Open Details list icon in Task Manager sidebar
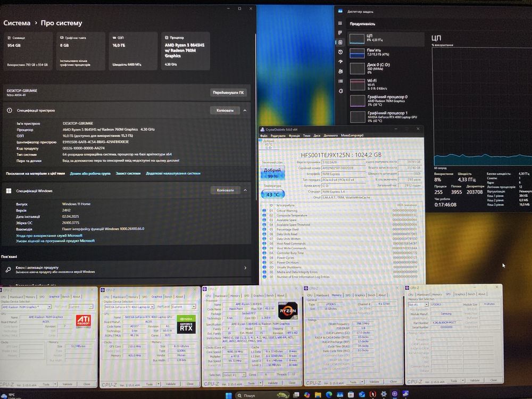 point(340,81)
